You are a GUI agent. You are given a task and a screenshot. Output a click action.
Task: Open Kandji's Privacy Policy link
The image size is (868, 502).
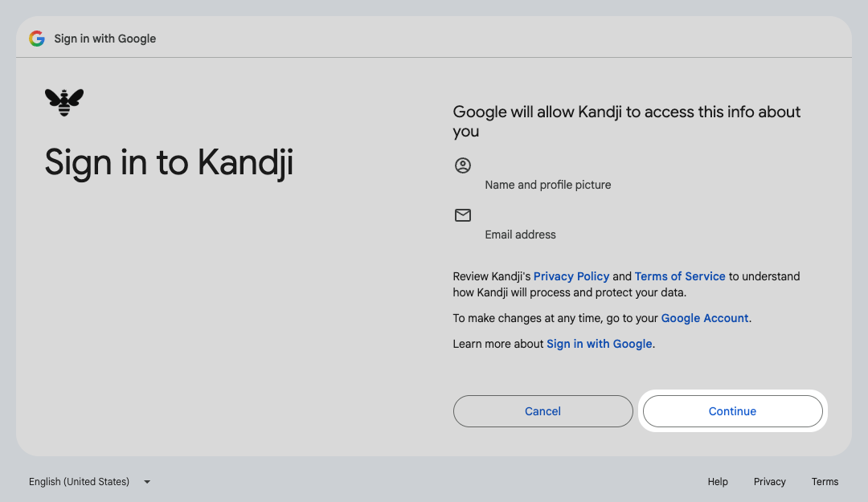[x=571, y=276]
